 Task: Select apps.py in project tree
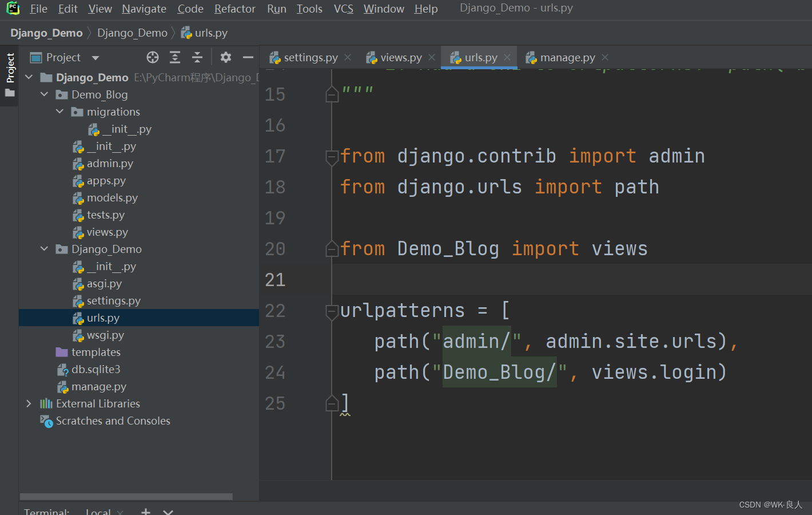pos(99,181)
